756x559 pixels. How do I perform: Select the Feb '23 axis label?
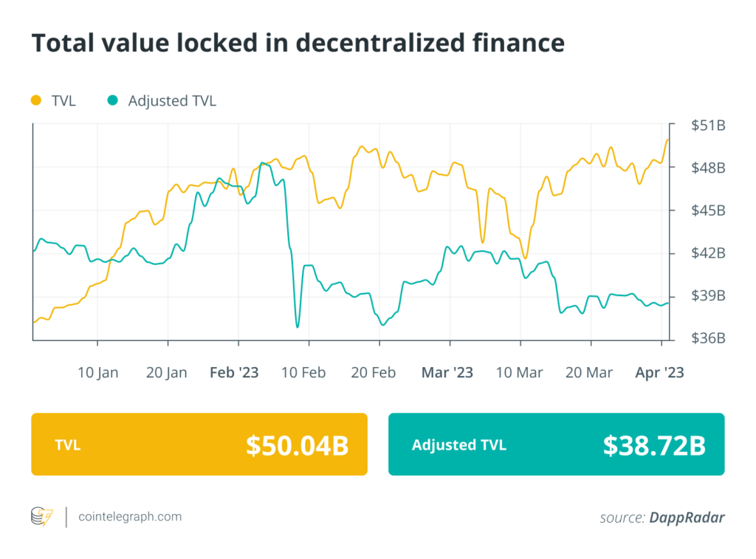234,373
